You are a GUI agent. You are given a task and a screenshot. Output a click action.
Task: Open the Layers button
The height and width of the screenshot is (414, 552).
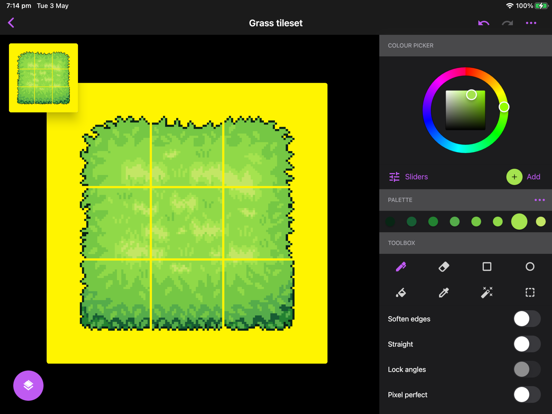pos(28,385)
